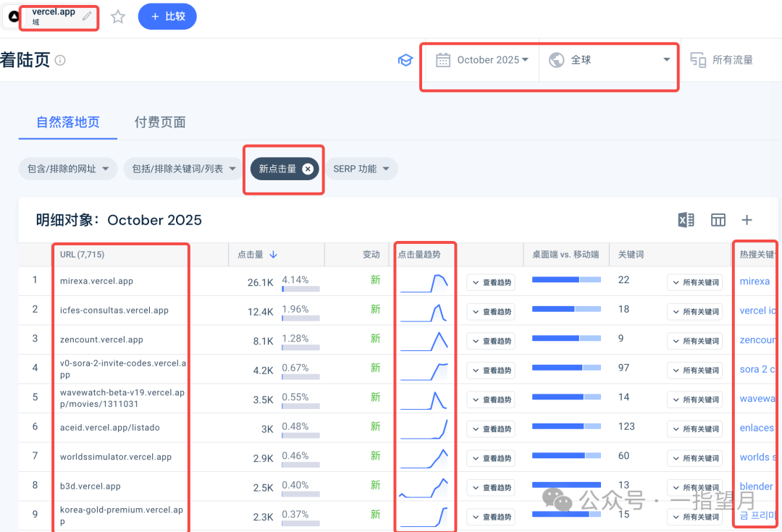Viewport: 782px width, 532px height.
Task: Open the korea-gold-premium.vercel.app URL row
Action: pos(122,515)
